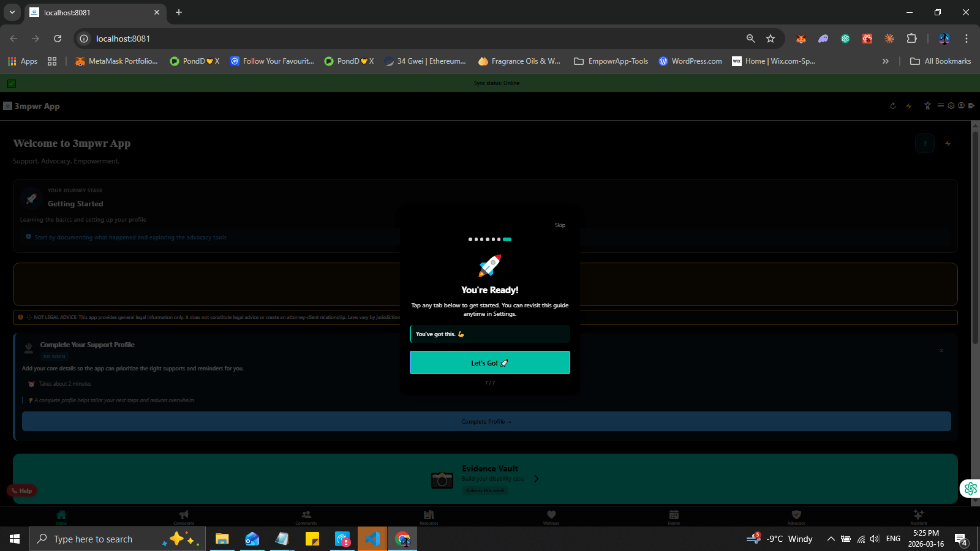Screen dimensions: 980x551
Task: Click the Help floating button
Action: [x=21, y=490]
